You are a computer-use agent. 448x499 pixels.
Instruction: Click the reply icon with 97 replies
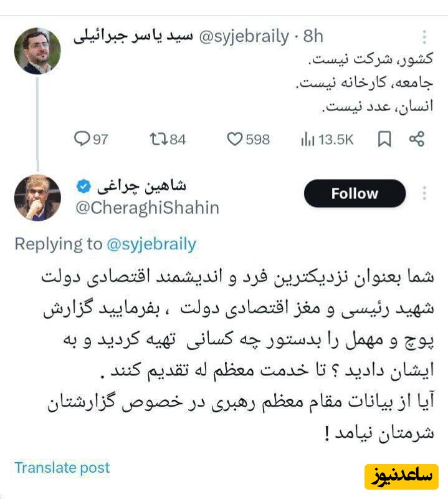click(x=82, y=139)
